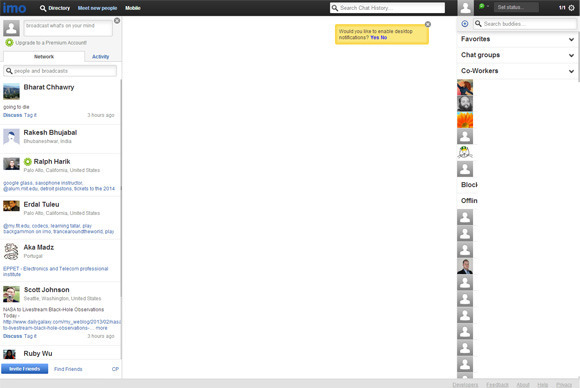Screen dimensions: 580x388
Task: Open the About footer link
Action: point(523,385)
